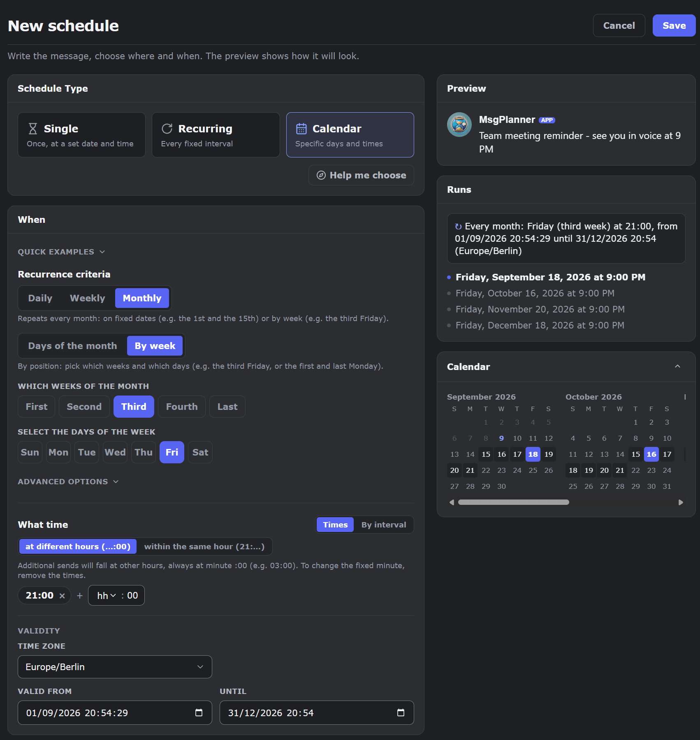Image resolution: width=700 pixels, height=740 pixels.
Task: Click September 18 in the calendar
Action: point(533,454)
